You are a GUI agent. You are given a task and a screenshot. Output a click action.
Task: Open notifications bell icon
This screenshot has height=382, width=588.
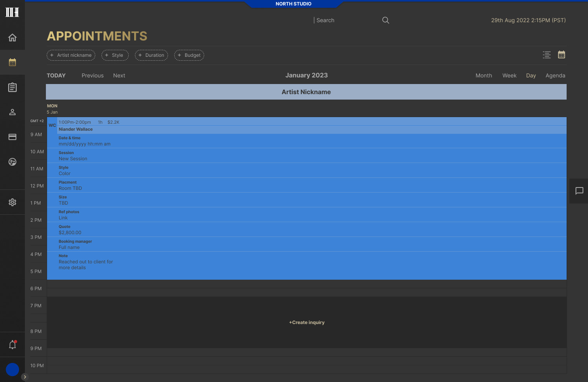coord(12,345)
